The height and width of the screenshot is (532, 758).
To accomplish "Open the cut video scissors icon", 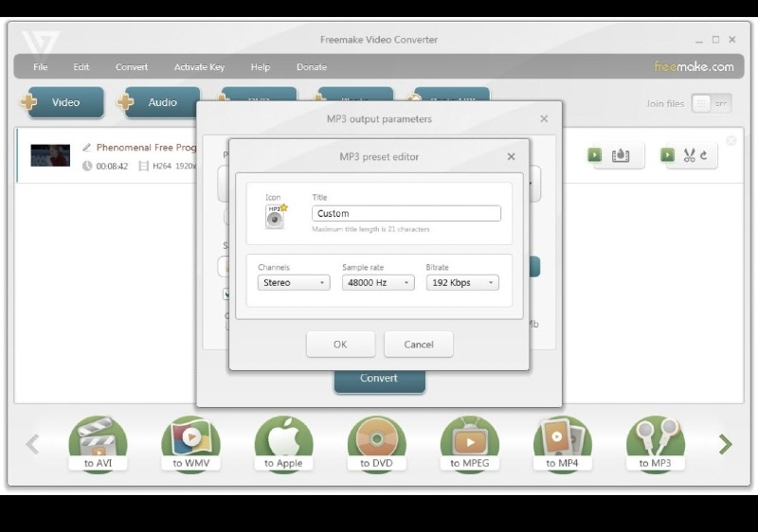I will [690, 155].
